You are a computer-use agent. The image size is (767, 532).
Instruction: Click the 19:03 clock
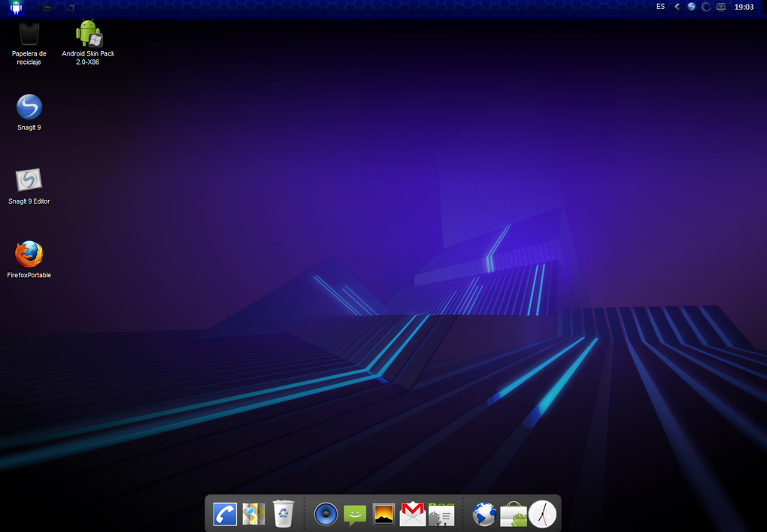click(x=744, y=7)
